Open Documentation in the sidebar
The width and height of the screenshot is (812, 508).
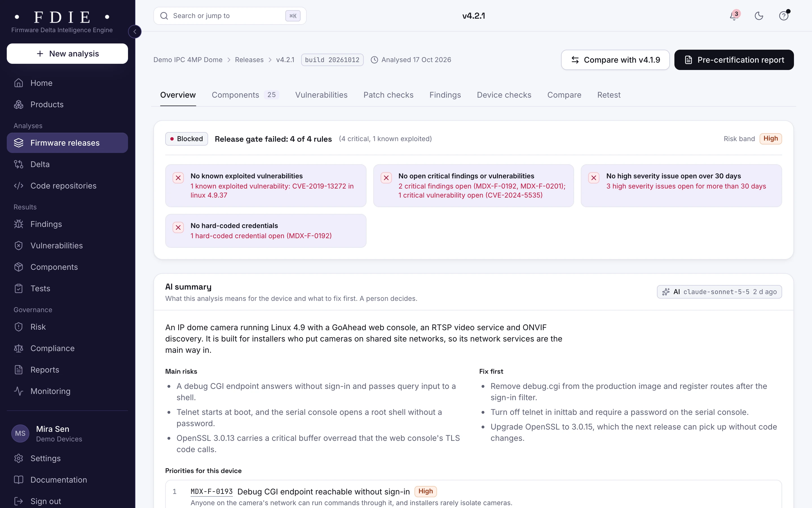coord(67,480)
